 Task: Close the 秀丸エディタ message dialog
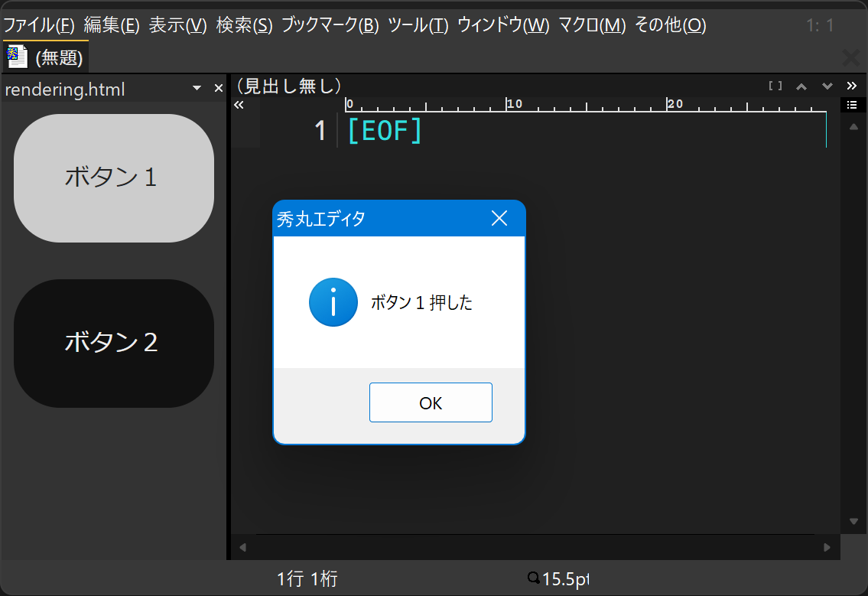pos(499,218)
